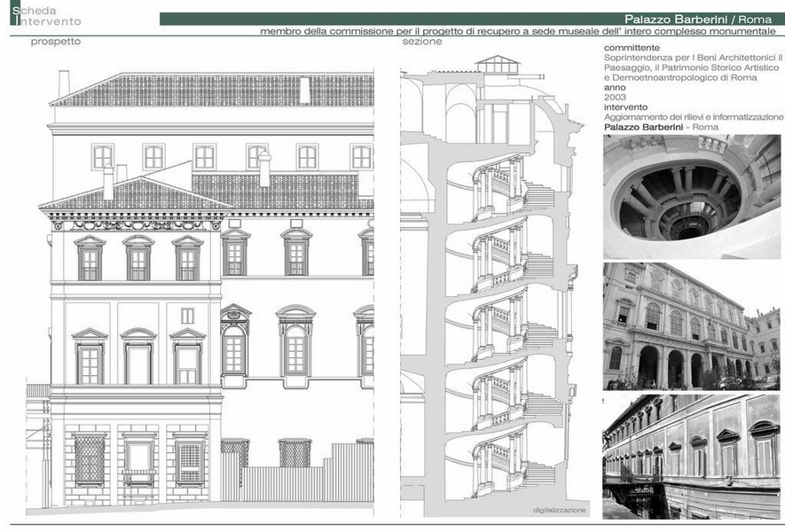This screenshot has height=532, width=785.
Task: Click 'Palazzo Barberini - Roma' photo caption
Action: click(x=661, y=127)
